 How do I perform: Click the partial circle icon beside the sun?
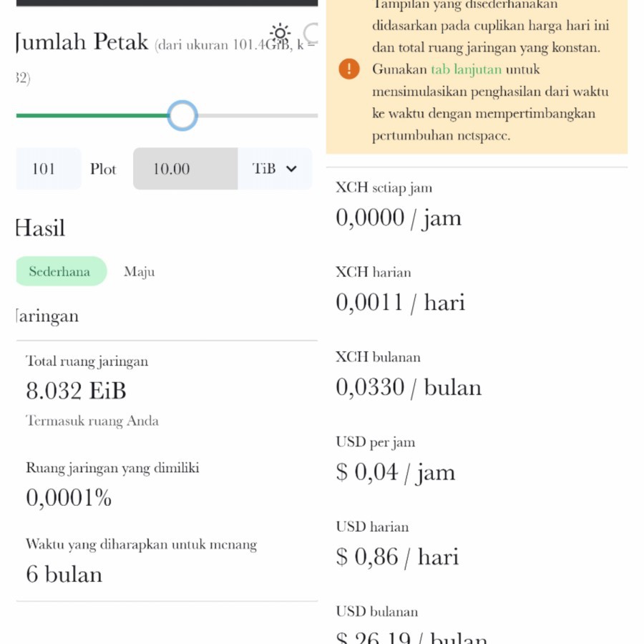[x=312, y=33]
